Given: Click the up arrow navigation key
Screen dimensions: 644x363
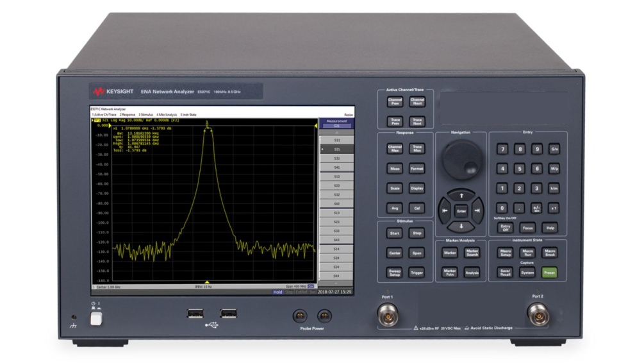Looking at the screenshot, I should point(461,196).
